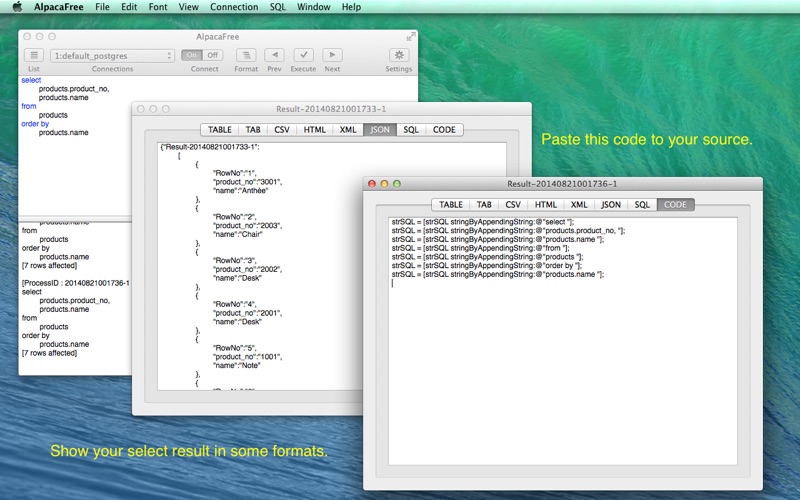800x500 pixels.
Task: Click the '"product_no":"2003"' JSON line
Action: (247, 226)
